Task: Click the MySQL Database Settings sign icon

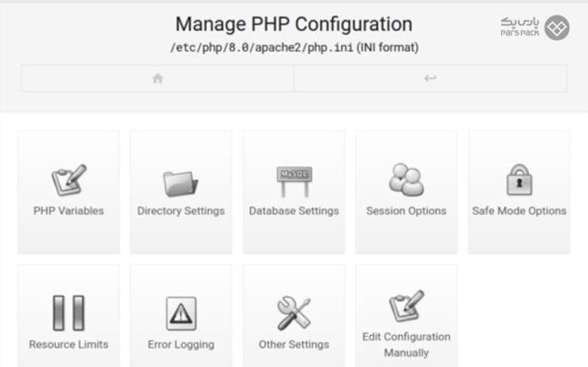Action: tap(294, 180)
